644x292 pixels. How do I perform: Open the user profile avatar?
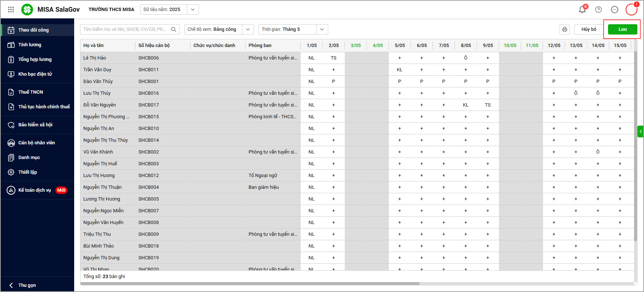[x=632, y=10]
